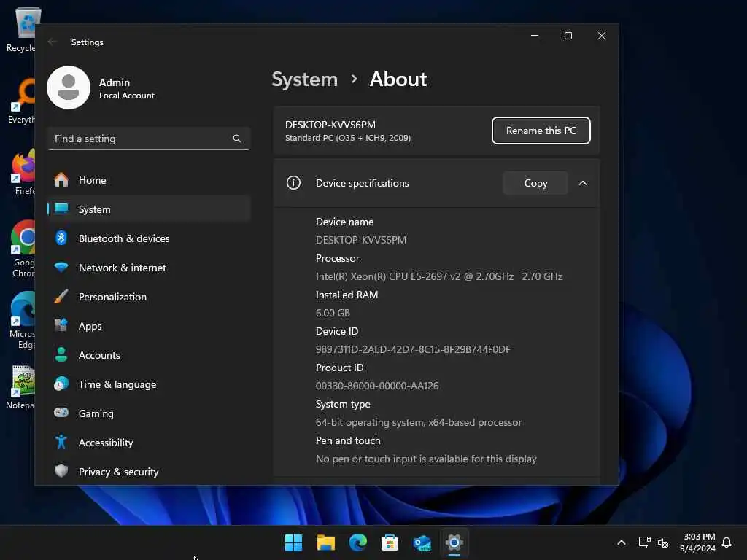Click the search magnifier icon
The image size is (747, 560).
[237, 139]
